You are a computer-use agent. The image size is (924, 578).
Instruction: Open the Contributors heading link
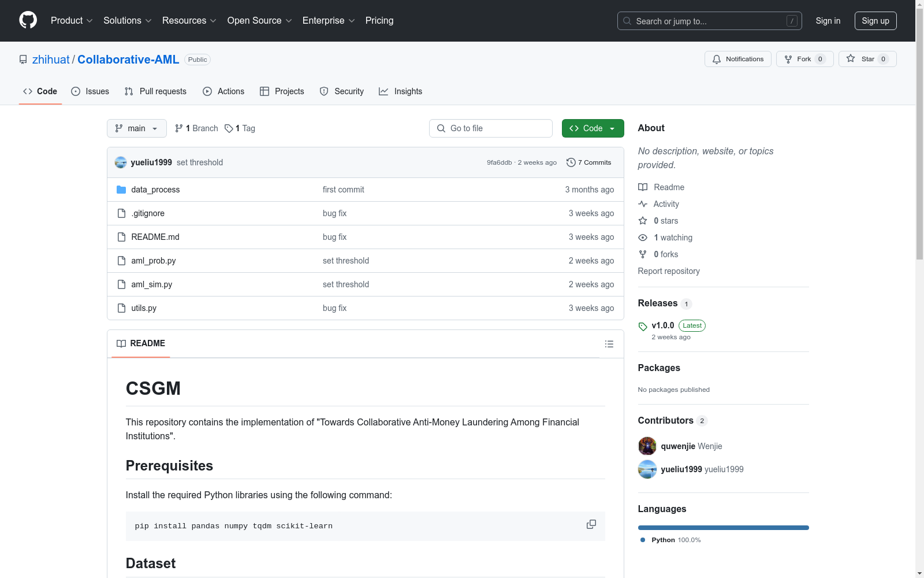point(666,421)
